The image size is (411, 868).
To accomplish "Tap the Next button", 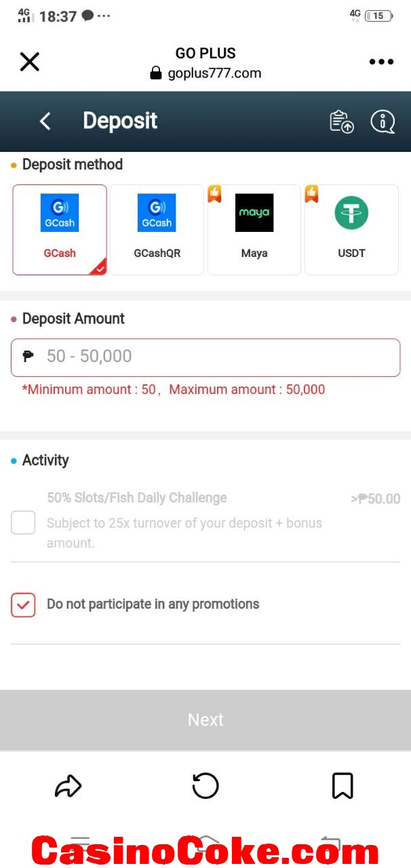I will pyautogui.click(x=206, y=719).
